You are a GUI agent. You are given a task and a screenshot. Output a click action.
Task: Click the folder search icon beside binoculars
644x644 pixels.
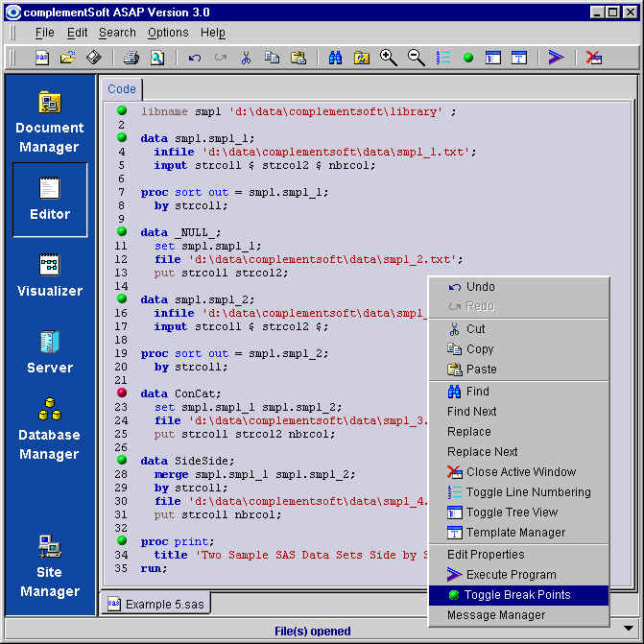pyautogui.click(x=362, y=58)
